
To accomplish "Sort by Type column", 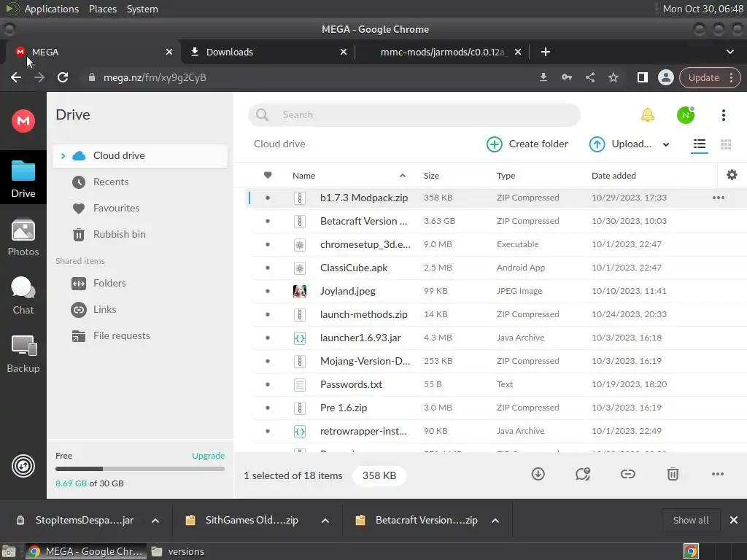I will click(506, 176).
